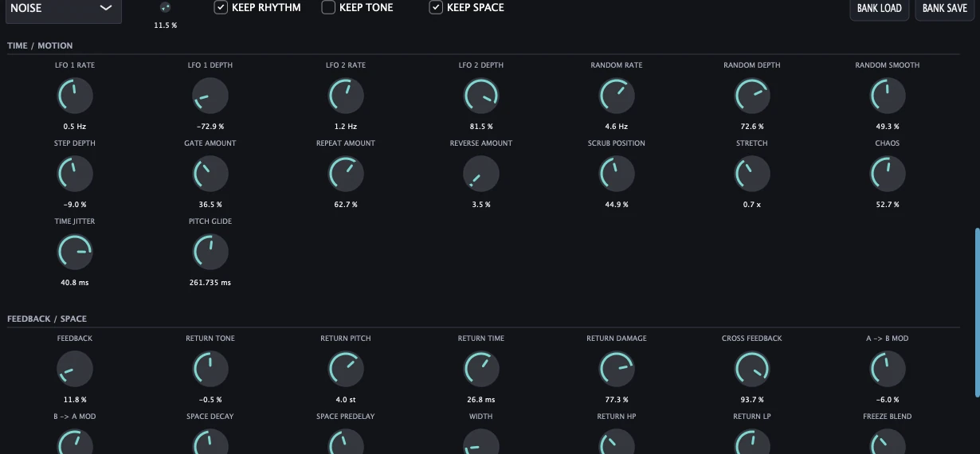This screenshot has height=454, width=980.
Task: Click the TIME JITTER knob
Action: click(x=75, y=252)
